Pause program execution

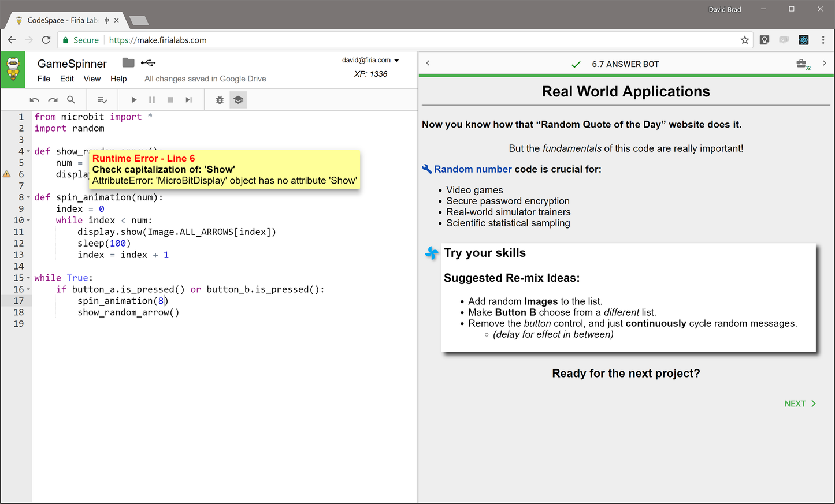152,99
